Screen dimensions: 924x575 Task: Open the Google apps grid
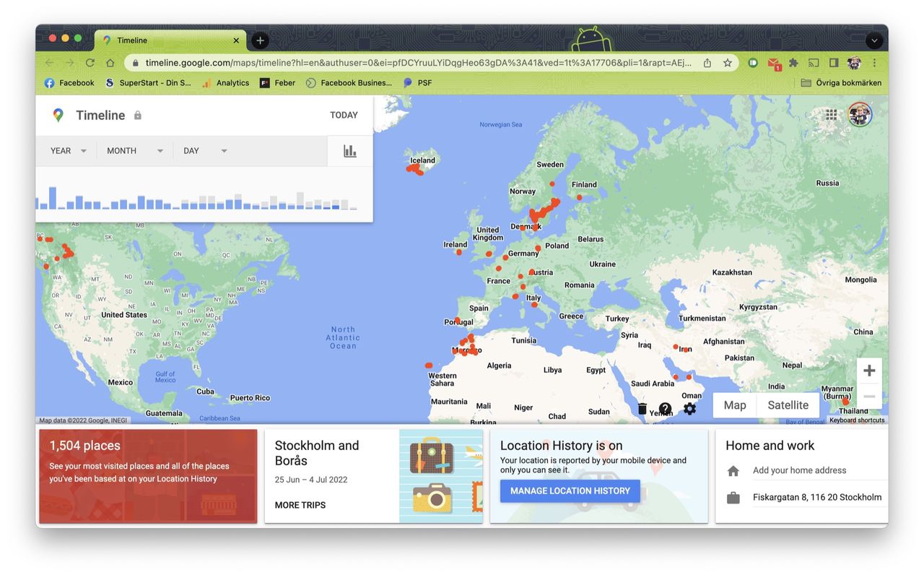832,115
